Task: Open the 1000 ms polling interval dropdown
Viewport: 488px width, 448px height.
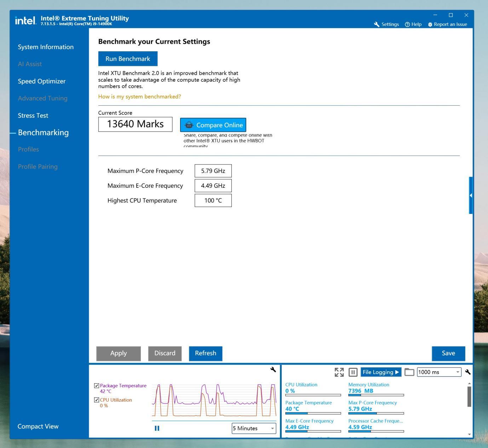Action: (439, 372)
